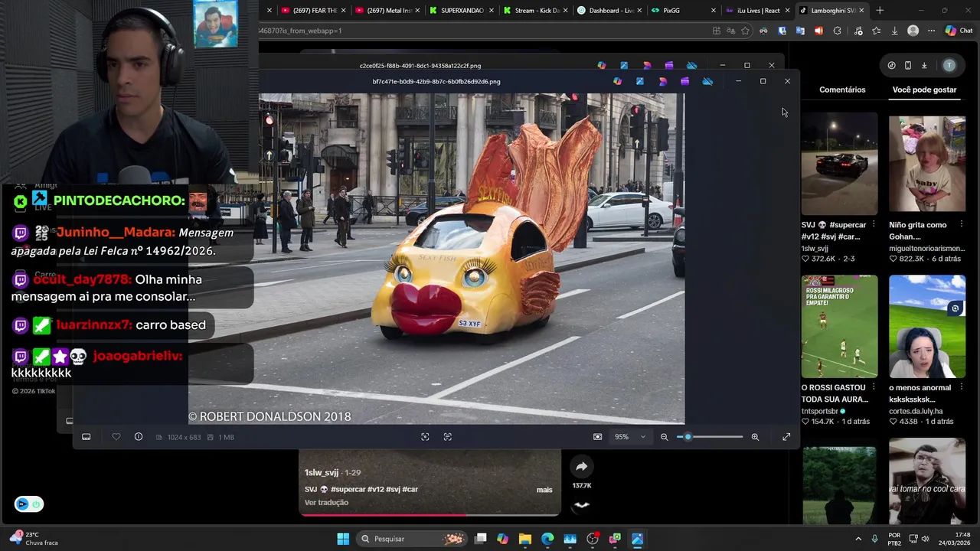Click the TikTok phone app icon

(908, 66)
